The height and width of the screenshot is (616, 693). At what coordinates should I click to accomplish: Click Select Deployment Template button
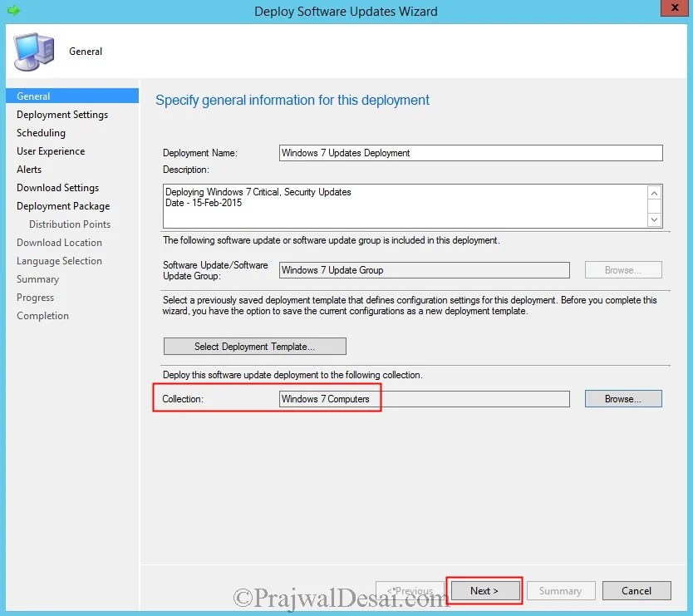255,346
